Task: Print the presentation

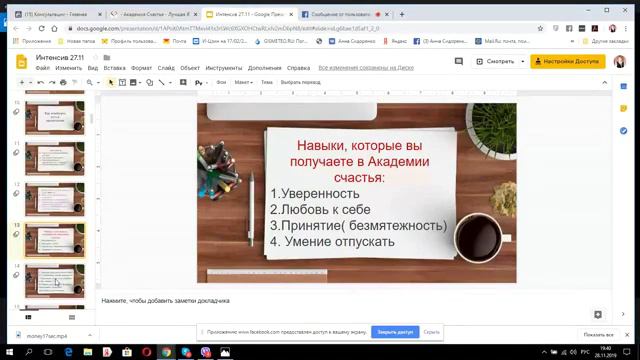Action: 63,82
